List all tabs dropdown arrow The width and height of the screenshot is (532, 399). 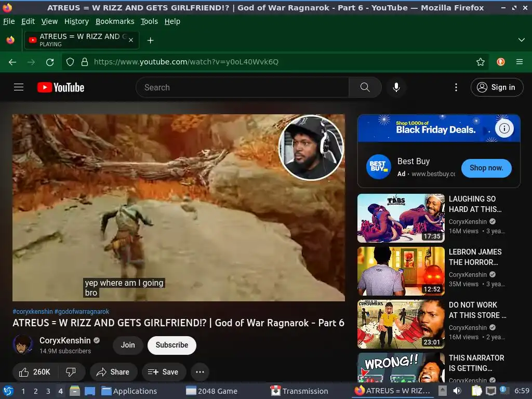pos(522,40)
